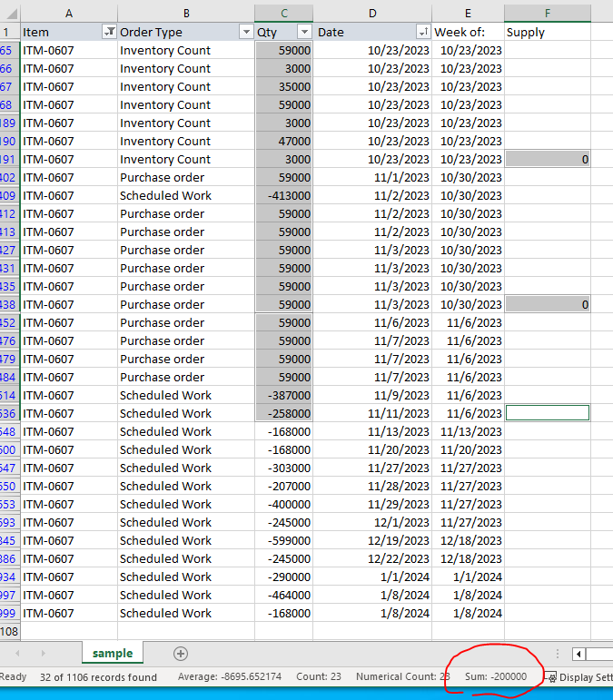613x700 pixels.
Task: Select the Date cell 12/19/2023
Action: pyautogui.click(x=372, y=540)
